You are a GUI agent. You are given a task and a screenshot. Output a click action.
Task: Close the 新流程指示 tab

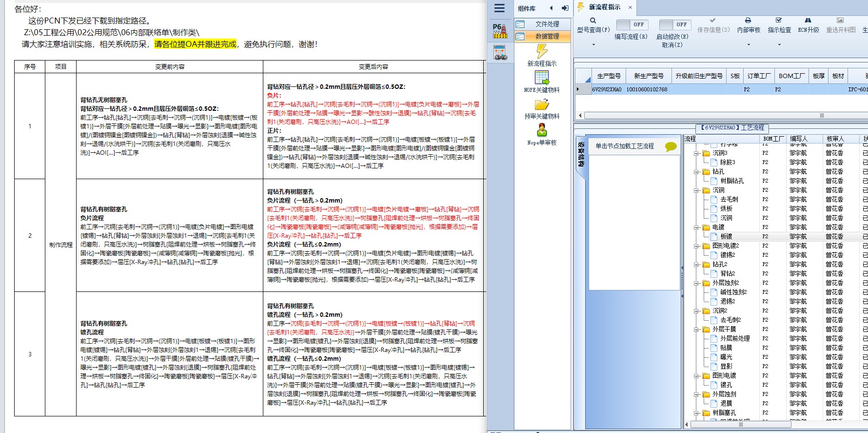(x=630, y=7)
